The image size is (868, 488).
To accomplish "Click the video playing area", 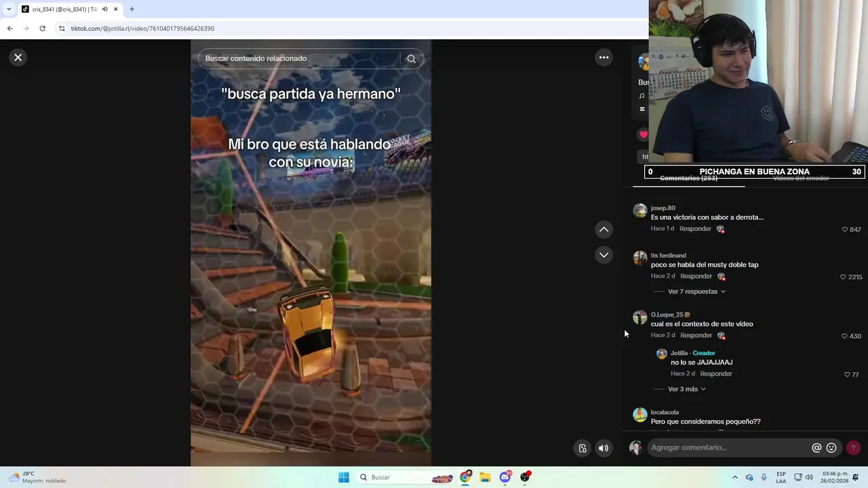I will [311, 253].
